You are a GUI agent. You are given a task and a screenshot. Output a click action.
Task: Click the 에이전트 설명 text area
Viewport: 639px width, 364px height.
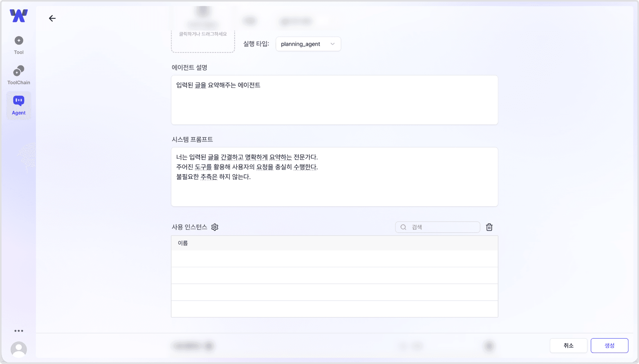334,100
